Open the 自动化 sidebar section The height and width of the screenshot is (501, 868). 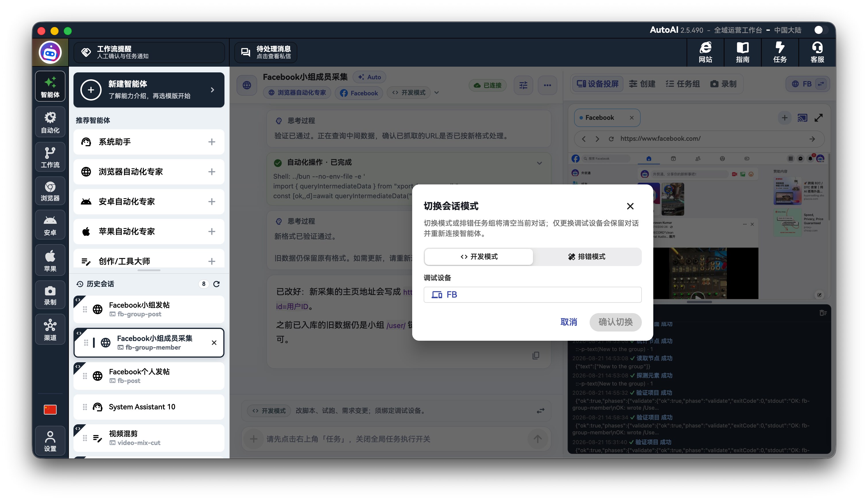50,122
